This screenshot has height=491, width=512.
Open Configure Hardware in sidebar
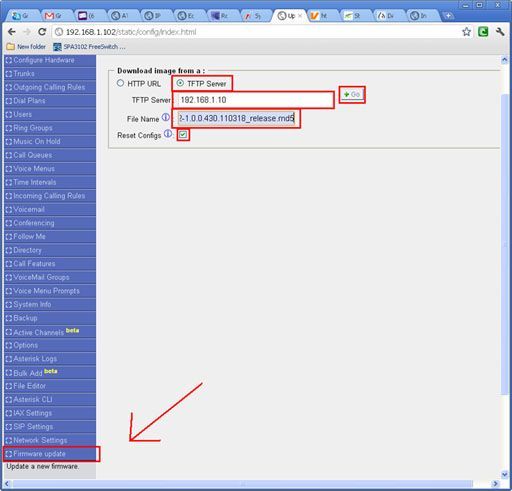coord(50,60)
